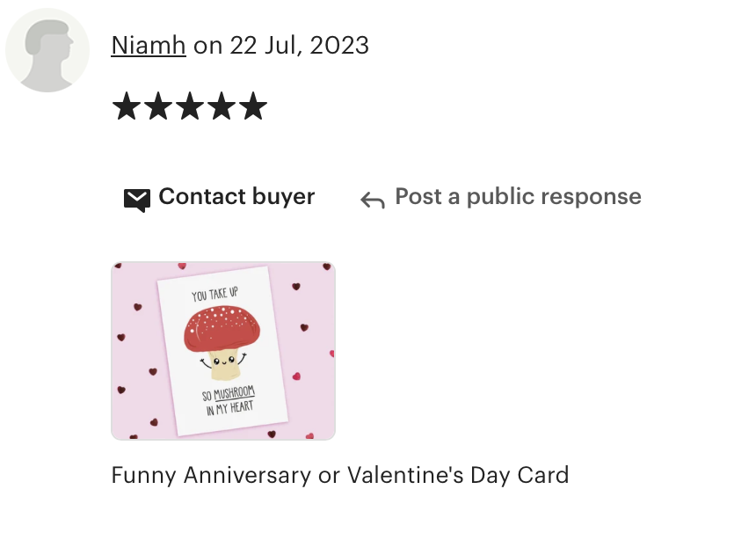The height and width of the screenshot is (533, 756).
Task: Click the YOU TAKE UP card text
Action: click(x=214, y=294)
